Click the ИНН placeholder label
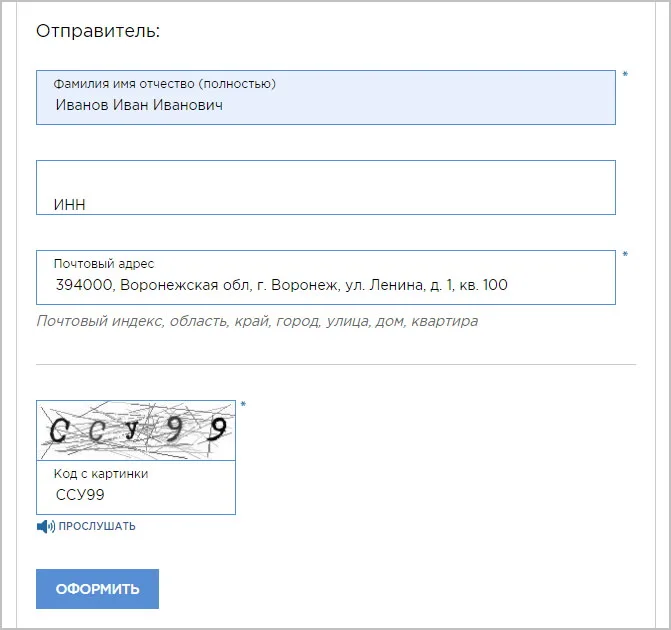Viewport: 671px width, 630px height. 69,205
